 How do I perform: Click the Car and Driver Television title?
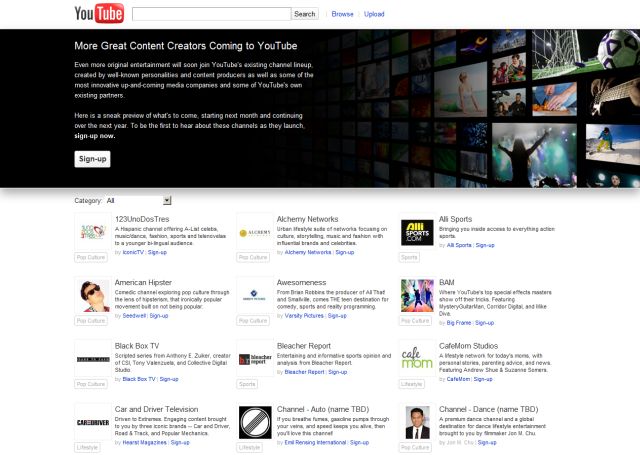[x=156, y=409]
